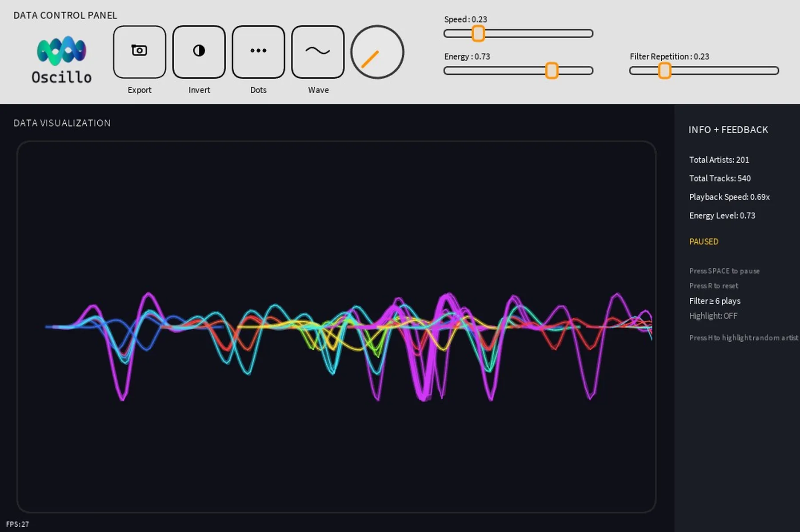Click the 'Playback Speed: 0.69x' text
The width and height of the screenshot is (800, 532).
click(x=729, y=197)
